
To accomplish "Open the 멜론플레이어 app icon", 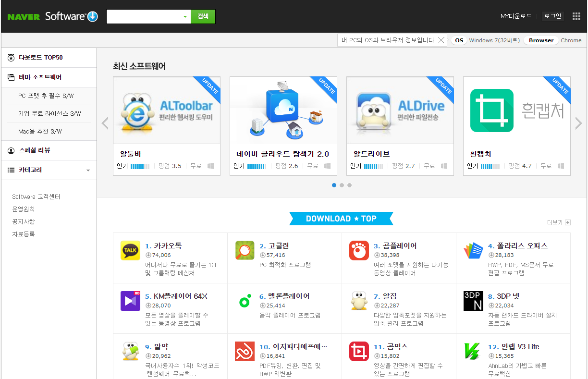I will coord(245,301).
